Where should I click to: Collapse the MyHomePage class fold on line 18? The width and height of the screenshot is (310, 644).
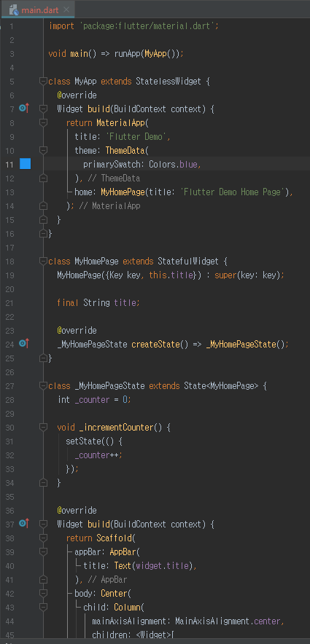tap(43, 261)
